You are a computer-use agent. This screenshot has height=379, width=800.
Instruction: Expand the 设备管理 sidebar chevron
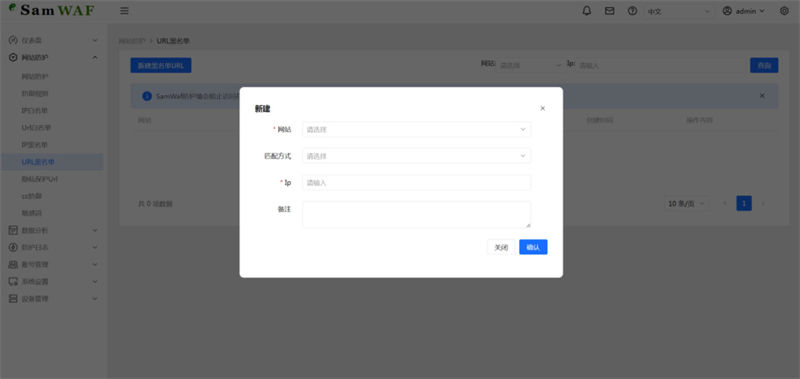point(95,299)
